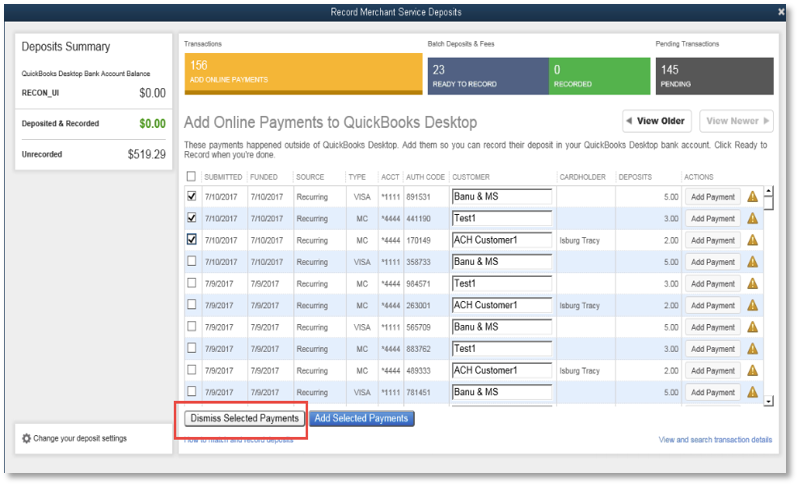Sort by the CARDHOLDER column header

[x=582, y=177]
